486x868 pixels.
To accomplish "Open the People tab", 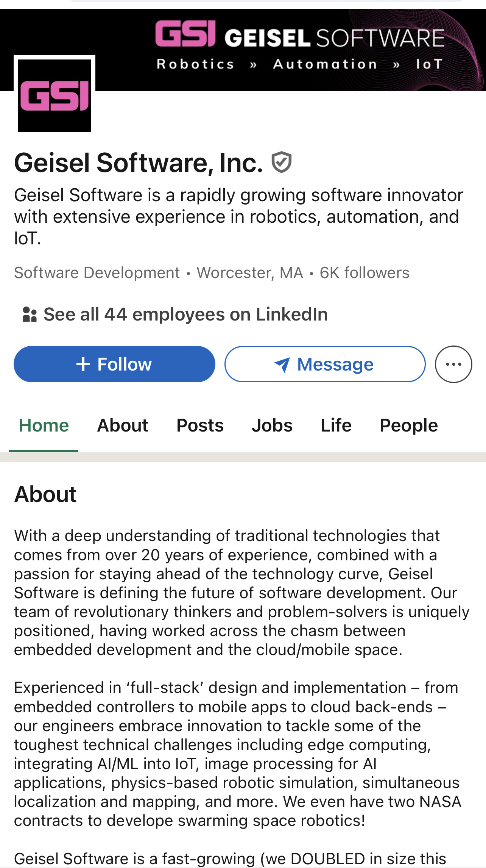I will pyautogui.click(x=409, y=425).
